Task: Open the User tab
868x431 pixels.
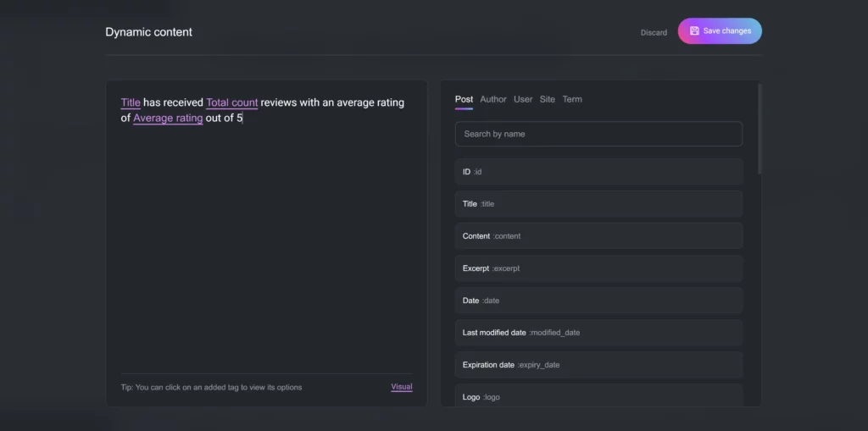Action: pos(523,100)
